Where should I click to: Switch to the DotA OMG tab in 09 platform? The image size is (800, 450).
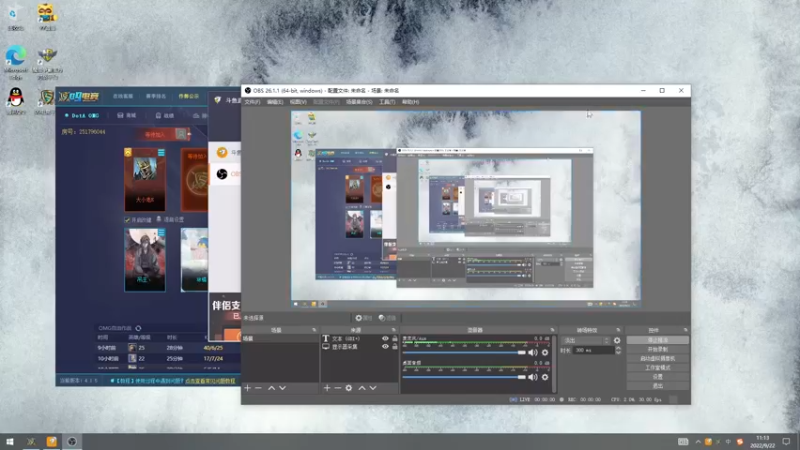tap(82, 116)
